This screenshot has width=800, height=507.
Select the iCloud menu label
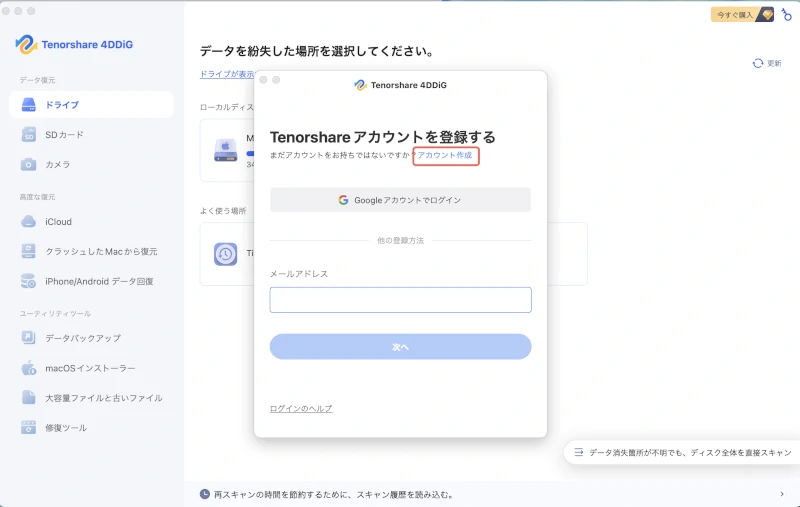[x=58, y=222]
